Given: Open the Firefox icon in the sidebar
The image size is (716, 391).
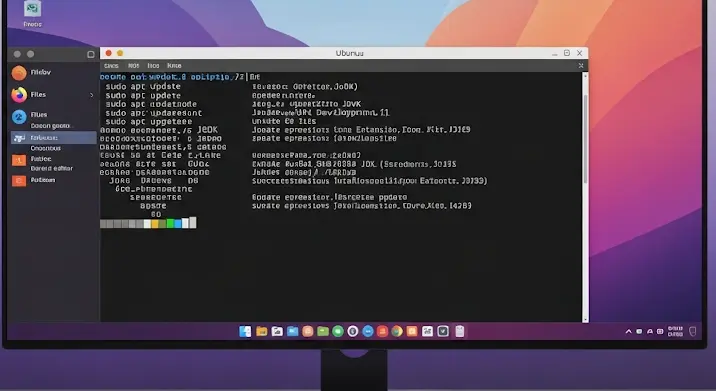Looking at the screenshot, I should (x=19, y=95).
